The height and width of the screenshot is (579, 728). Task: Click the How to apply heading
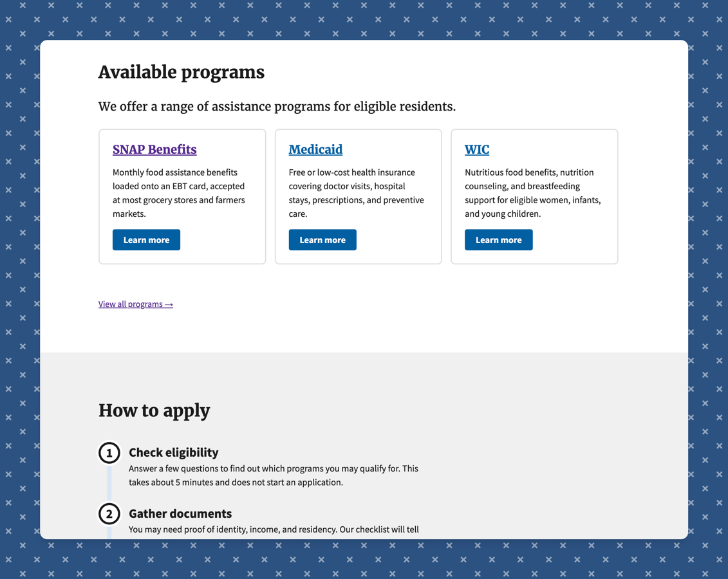[x=154, y=410]
